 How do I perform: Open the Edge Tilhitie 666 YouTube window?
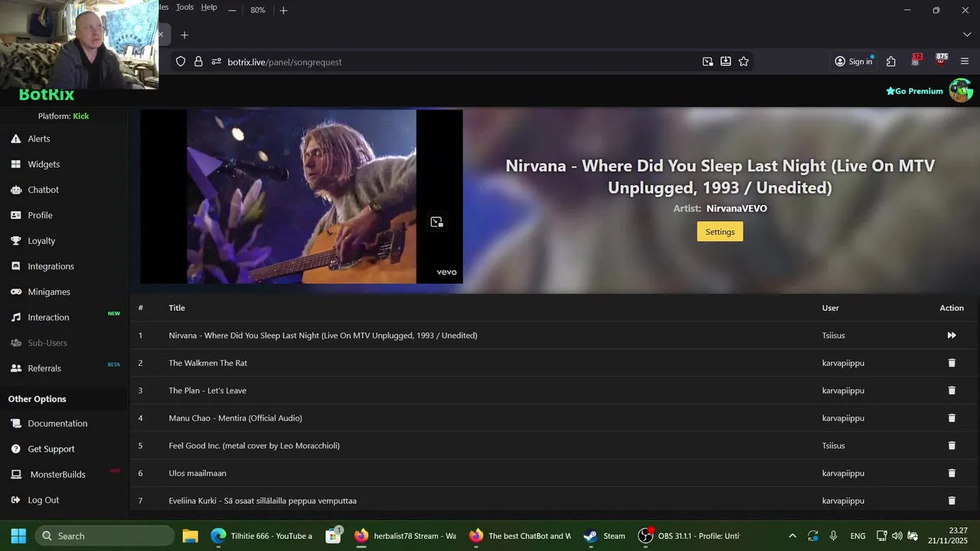pos(262,536)
